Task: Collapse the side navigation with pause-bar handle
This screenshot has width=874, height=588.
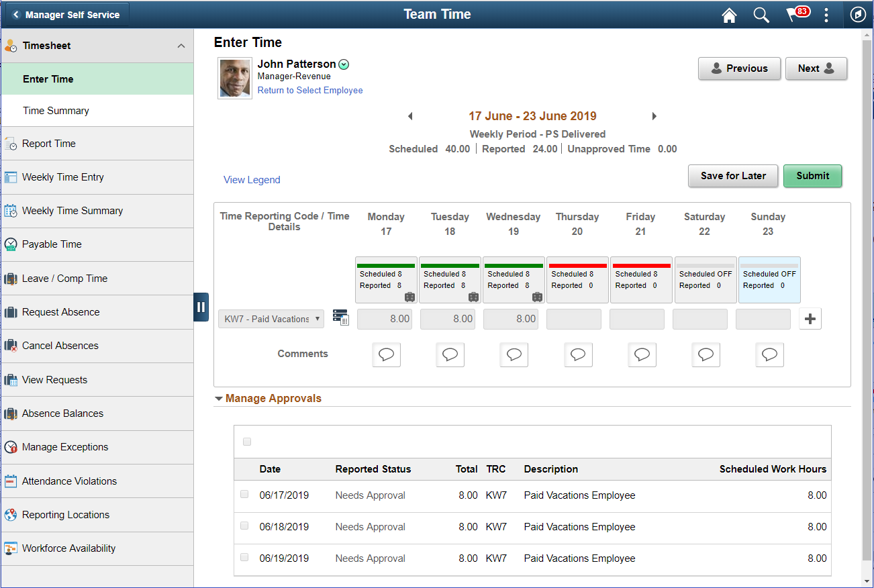Action: click(x=201, y=307)
